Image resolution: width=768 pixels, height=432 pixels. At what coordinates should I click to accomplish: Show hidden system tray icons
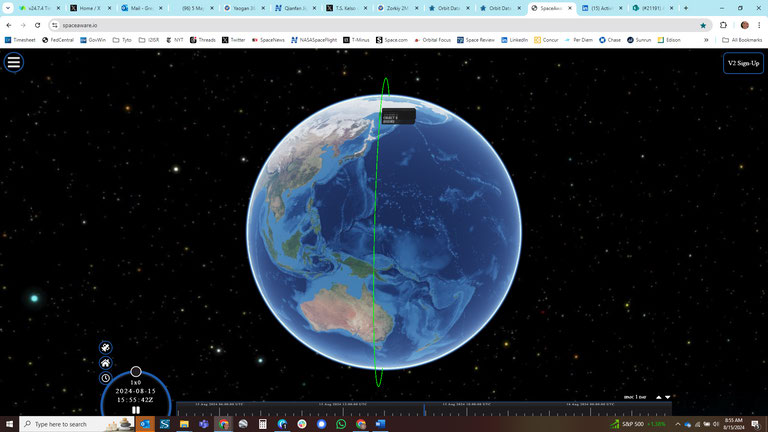[x=677, y=424]
